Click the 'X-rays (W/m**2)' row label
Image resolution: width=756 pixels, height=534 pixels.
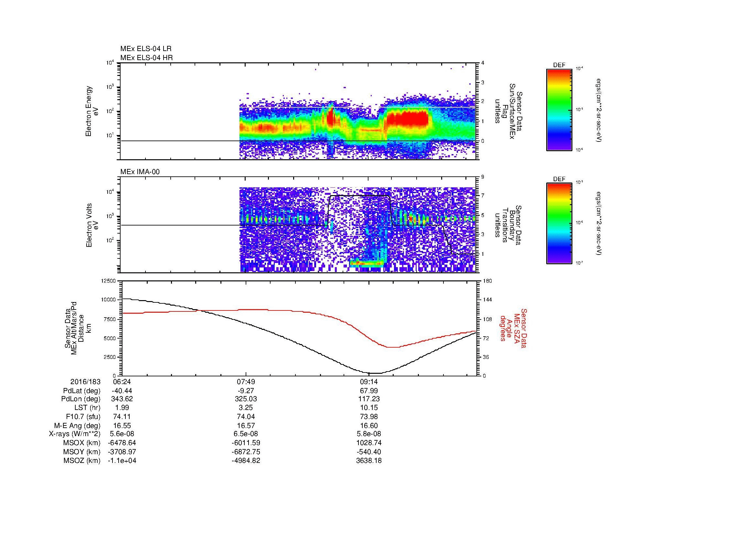[x=74, y=434]
